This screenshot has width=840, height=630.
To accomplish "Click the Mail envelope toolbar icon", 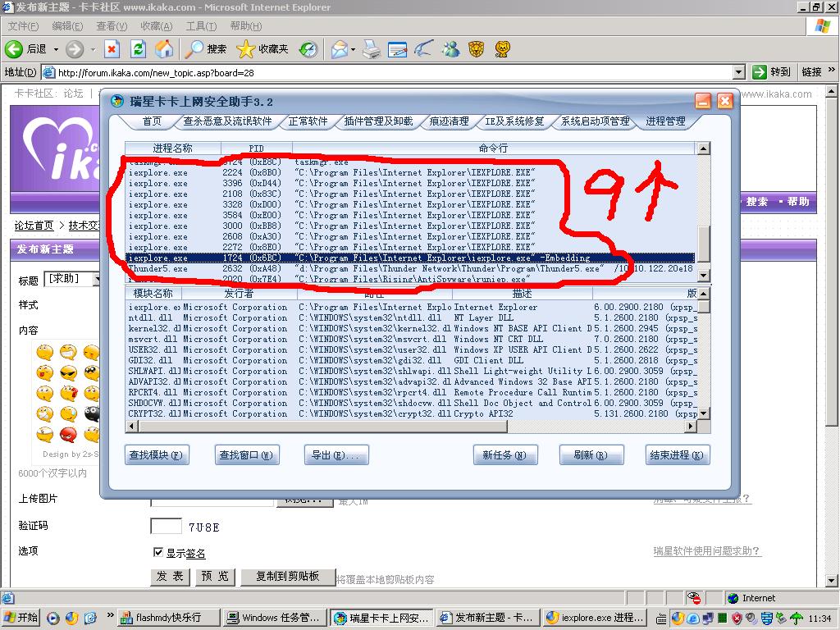I will (339, 49).
